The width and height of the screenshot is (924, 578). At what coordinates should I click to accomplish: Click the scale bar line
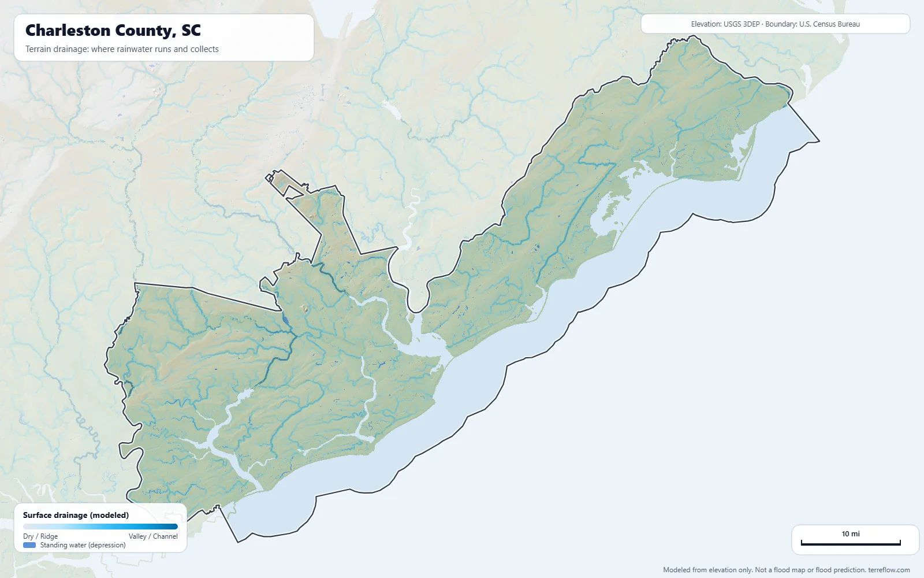tap(851, 543)
